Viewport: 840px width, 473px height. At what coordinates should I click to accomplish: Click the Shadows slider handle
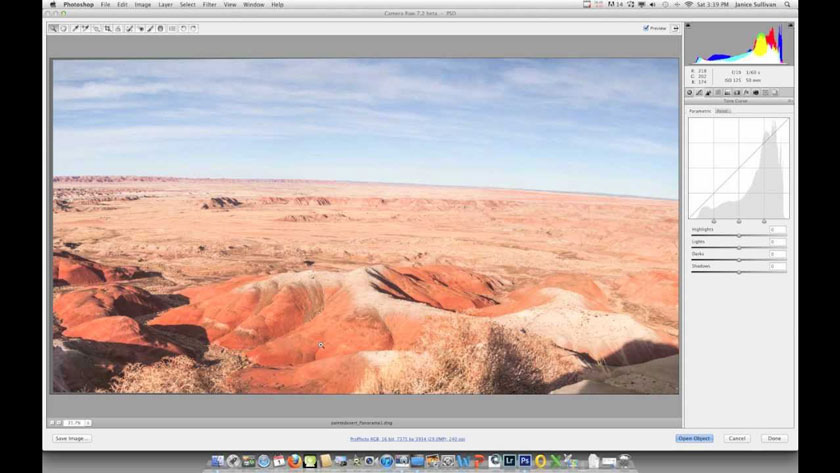[739, 272]
